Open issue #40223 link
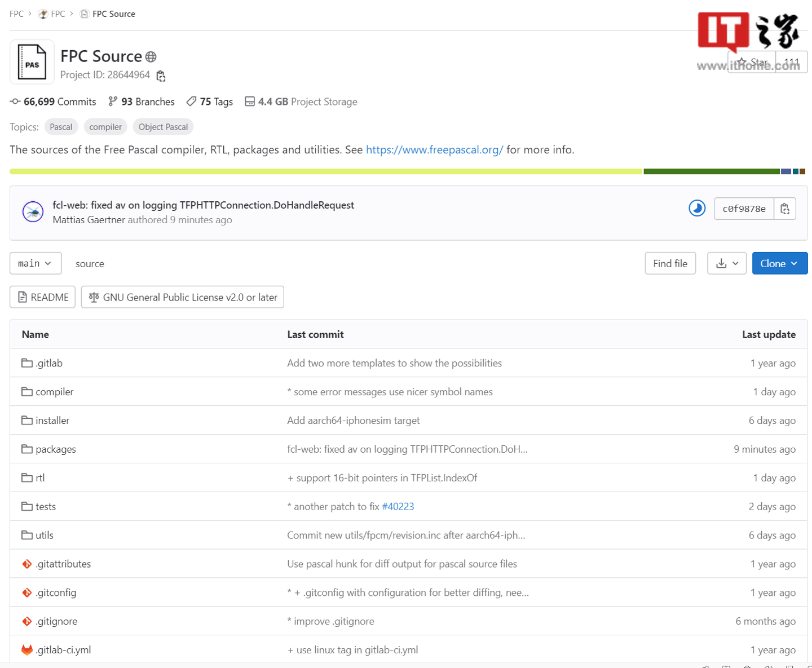Viewport: 812px width, 668px height. click(x=398, y=507)
